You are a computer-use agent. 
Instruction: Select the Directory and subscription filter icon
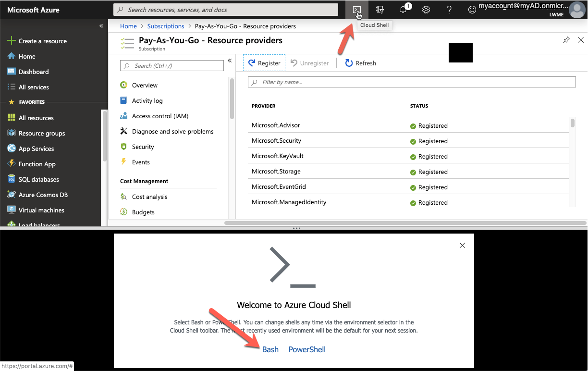(x=380, y=10)
